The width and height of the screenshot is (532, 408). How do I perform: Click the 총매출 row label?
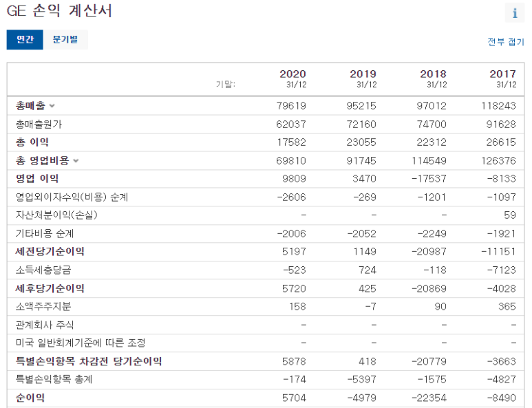click(x=30, y=106)
